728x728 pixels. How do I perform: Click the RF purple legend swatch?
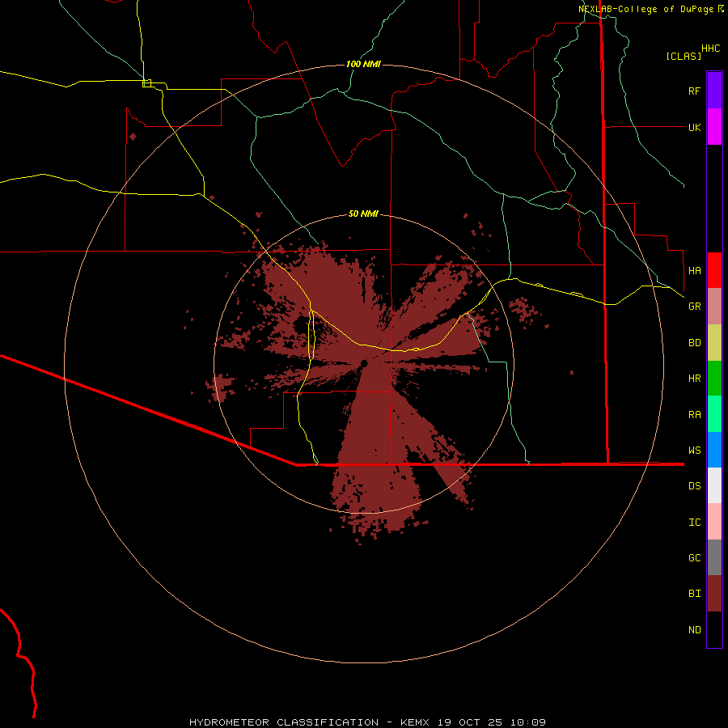(x=714, y=91)
